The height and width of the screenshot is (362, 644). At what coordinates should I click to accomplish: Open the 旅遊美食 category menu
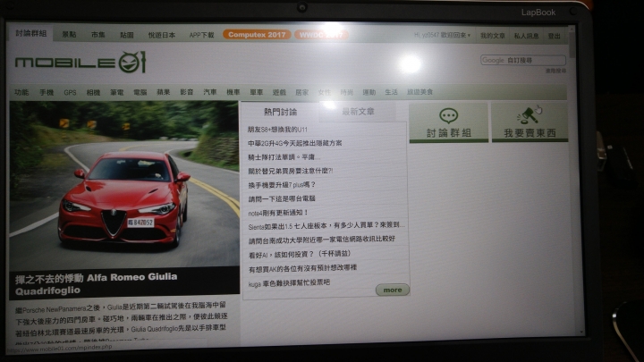tap(419, 92)
